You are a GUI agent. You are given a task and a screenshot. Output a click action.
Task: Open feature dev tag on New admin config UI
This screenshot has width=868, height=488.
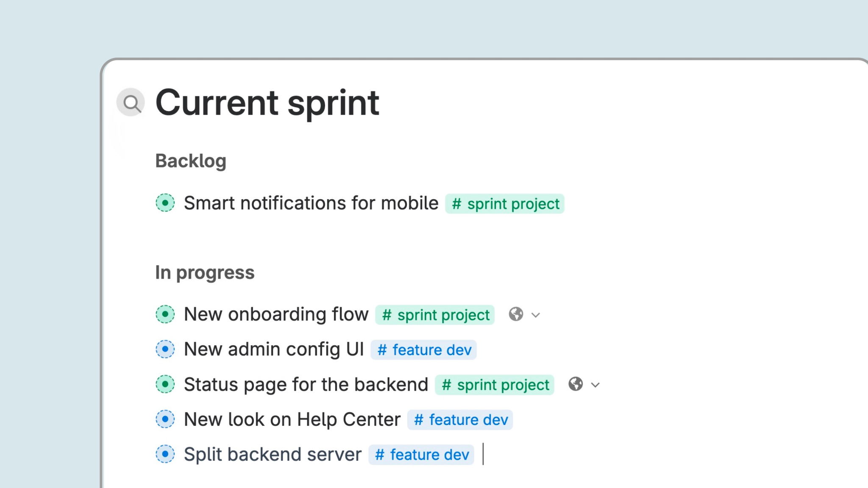[423, 350]
